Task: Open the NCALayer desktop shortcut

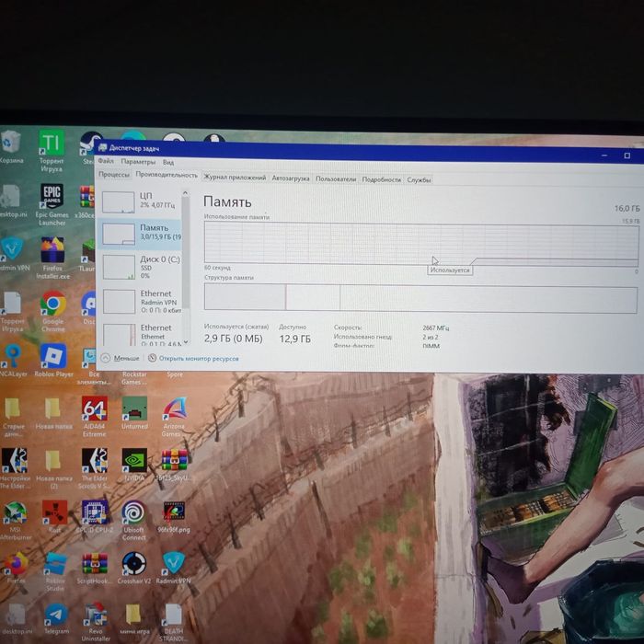Action: pos(12,360)
